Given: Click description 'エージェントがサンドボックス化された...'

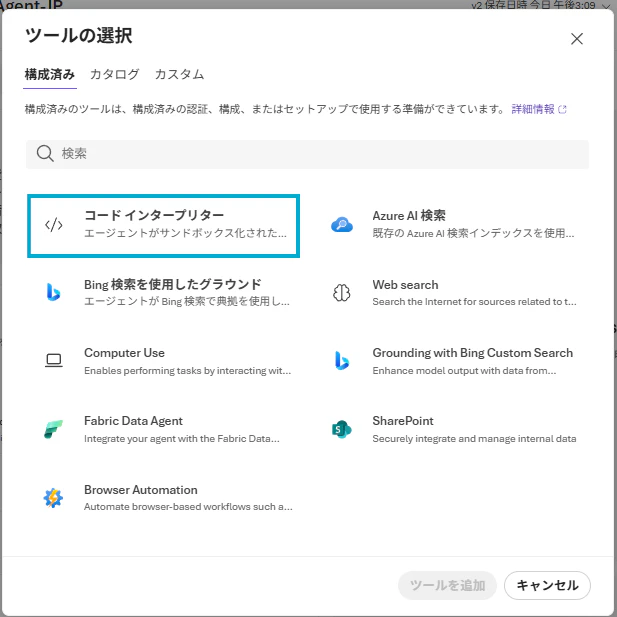Looking at the screenshot, I should [185, 233].
